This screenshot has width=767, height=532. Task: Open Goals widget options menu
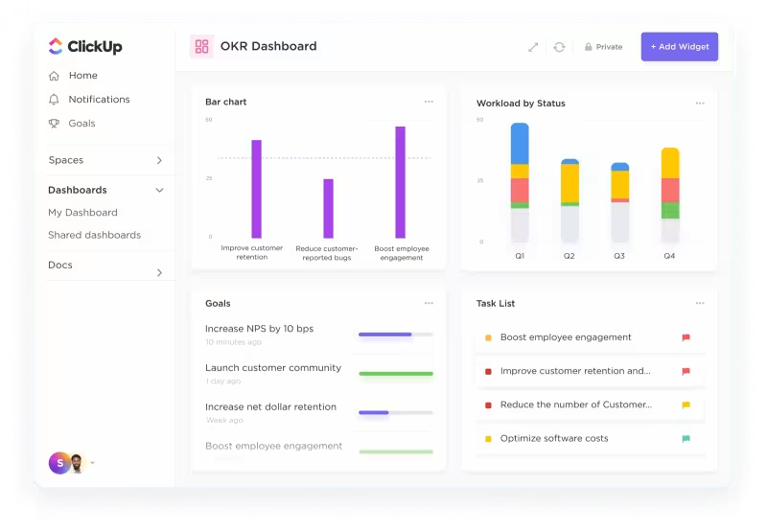pyautogui.click(x=429, y=303)
